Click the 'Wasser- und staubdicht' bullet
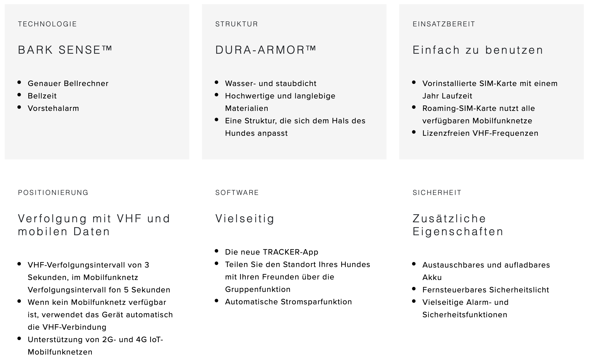This screenshot has width=589, height=364. [x=271, y=83]
